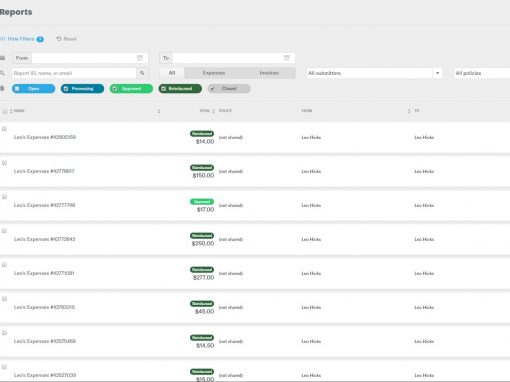510x382 pixels.
Task: Click "(not shared)" in the $14.00 report row
Action: coord(231,137)
